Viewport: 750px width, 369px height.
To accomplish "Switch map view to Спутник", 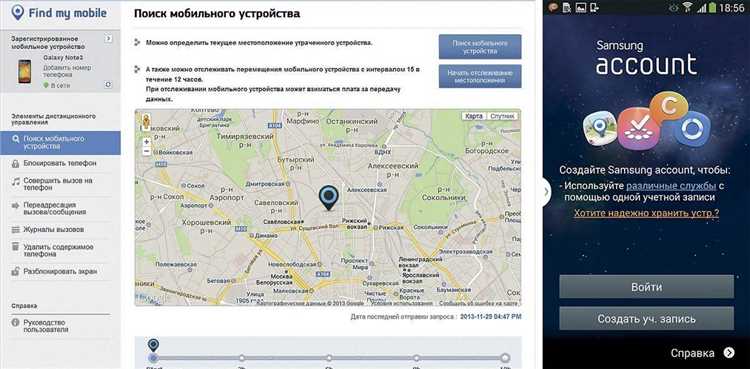I will click(502, 116).
